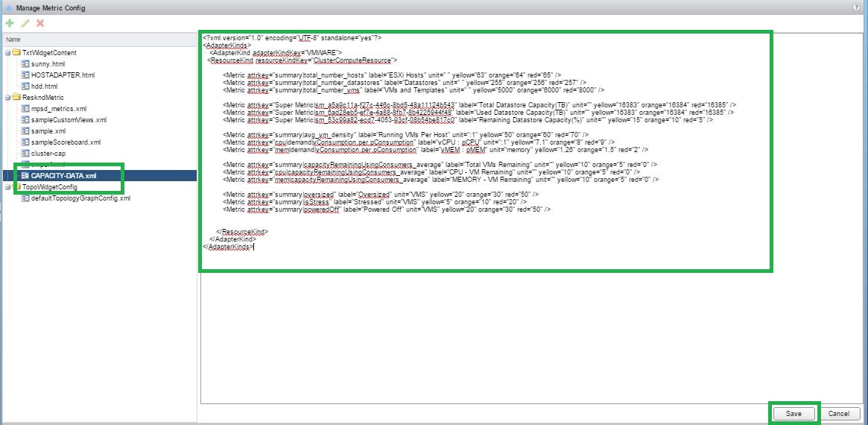Select sampleCustomViews.xml
The width and height of the screenshot is (868, 425).
[x=69, y=120]
